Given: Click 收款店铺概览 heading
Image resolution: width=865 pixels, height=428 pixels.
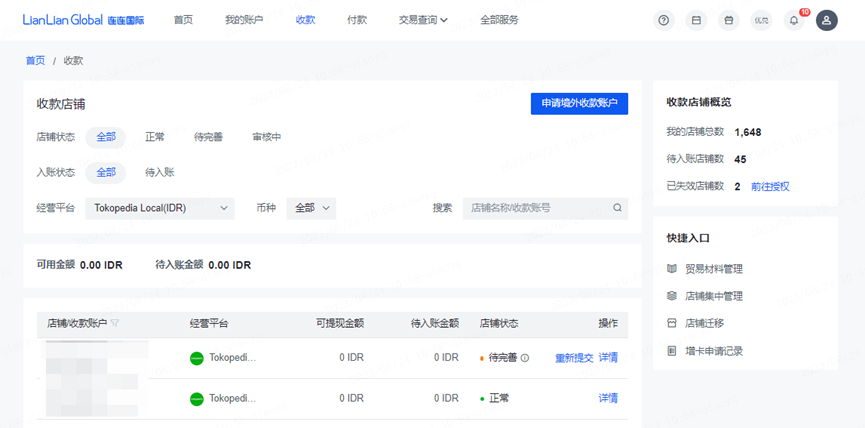Looking at the screenshot, I should 699,103.
